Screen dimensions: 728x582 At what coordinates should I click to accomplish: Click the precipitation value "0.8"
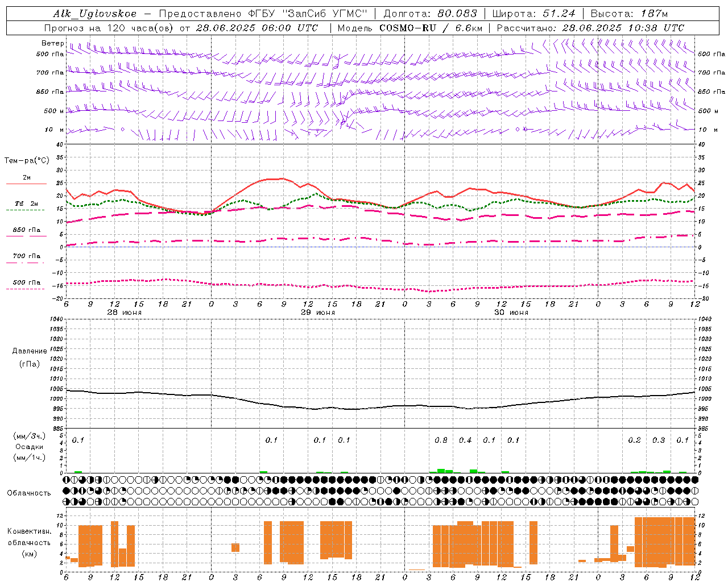tap(441, 440)
